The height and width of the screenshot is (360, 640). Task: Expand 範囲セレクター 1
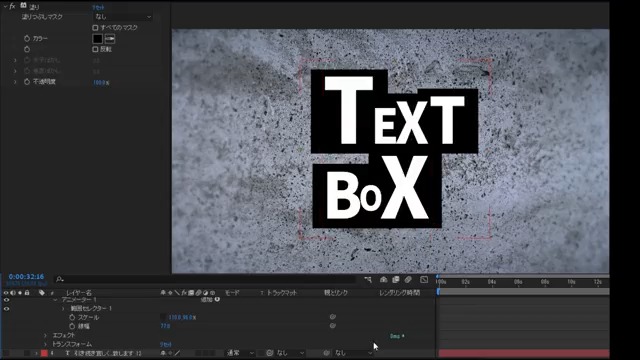pos(63,309)
